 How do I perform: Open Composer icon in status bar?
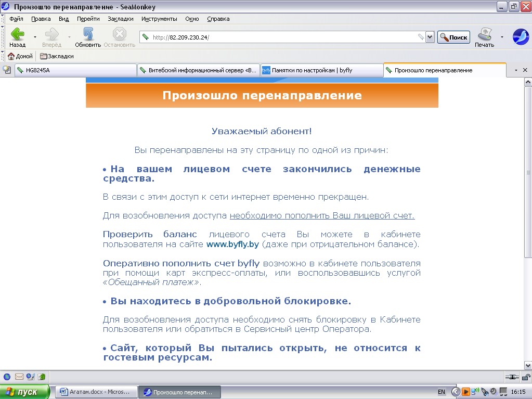pos(31,377)
